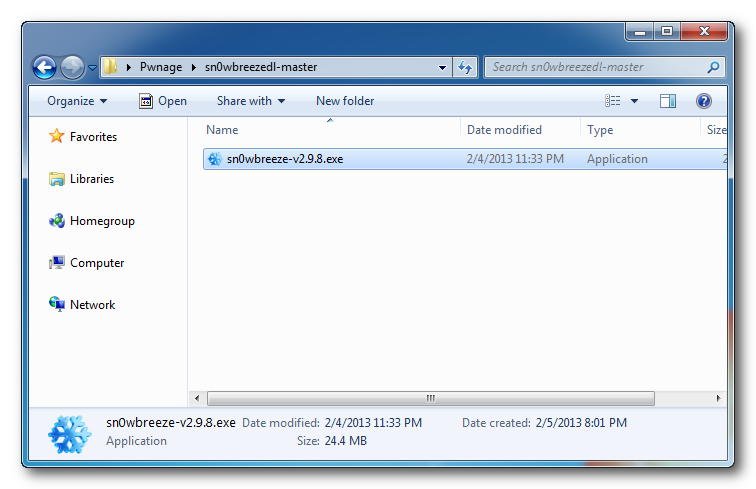This screenshot has width=756, height=489.
Task: Open Help with the question mark icon
Action: (x=704, y=101)
